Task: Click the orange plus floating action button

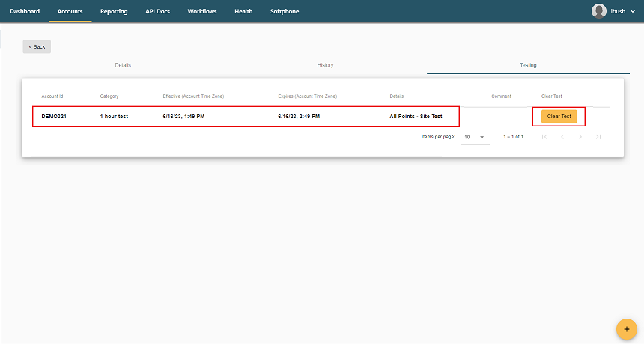Action: (x=626, y=329)
